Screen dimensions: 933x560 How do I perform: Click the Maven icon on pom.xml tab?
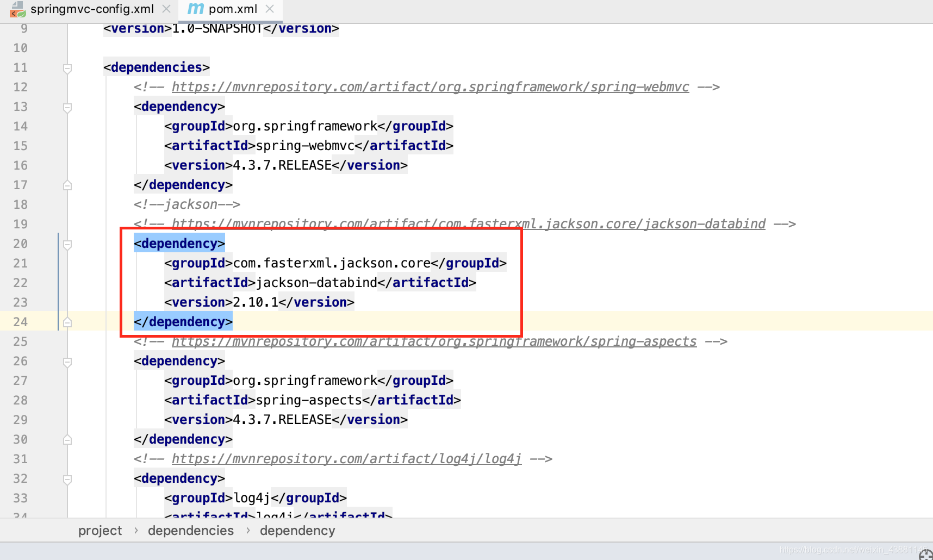pos(195,9)
